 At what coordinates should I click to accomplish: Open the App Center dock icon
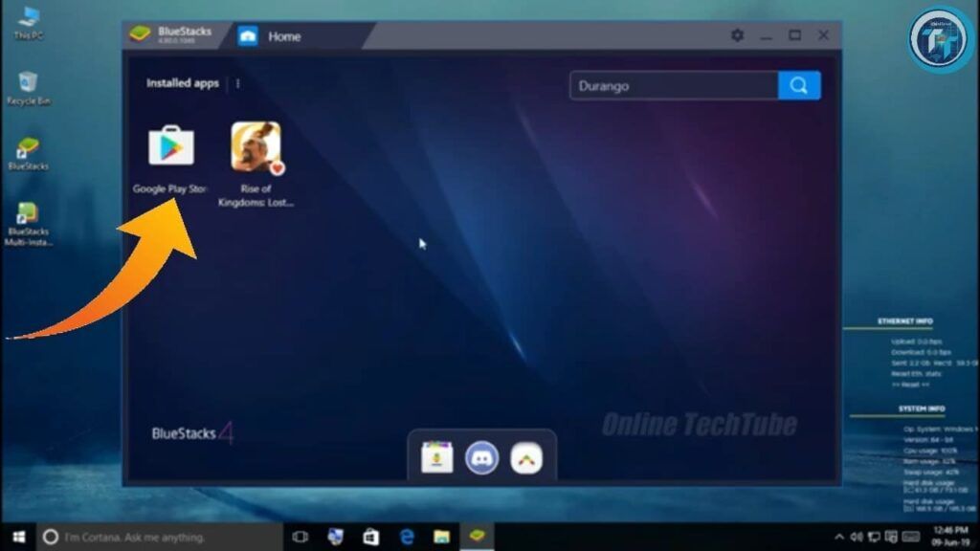436,458
